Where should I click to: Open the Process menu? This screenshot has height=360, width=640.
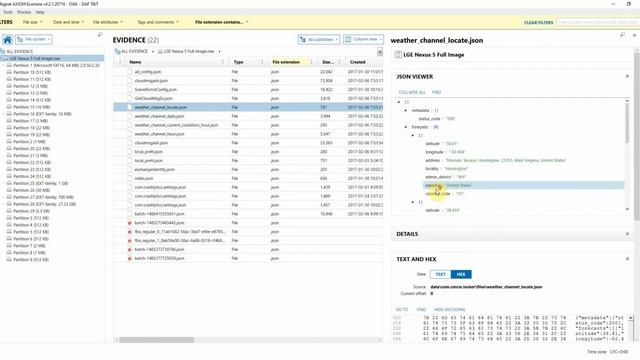point(24,12)
